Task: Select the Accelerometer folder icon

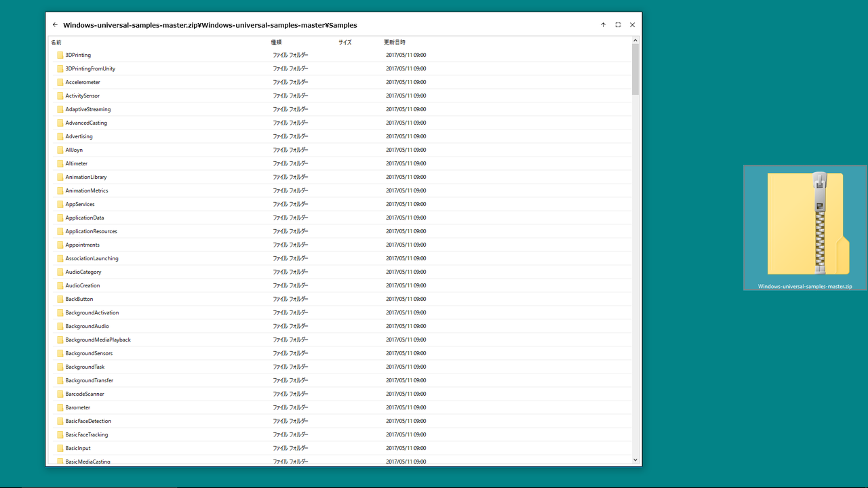Action: click(x=60, y=82)
